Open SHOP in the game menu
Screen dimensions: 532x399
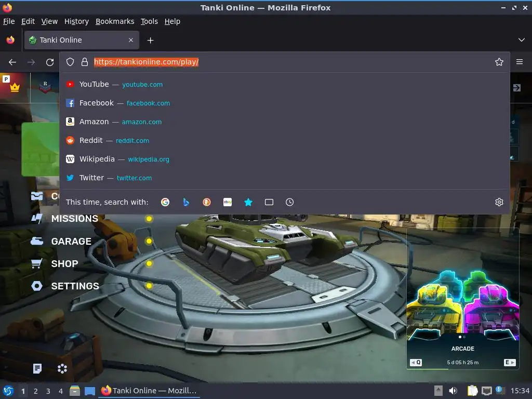pos(64,263)
